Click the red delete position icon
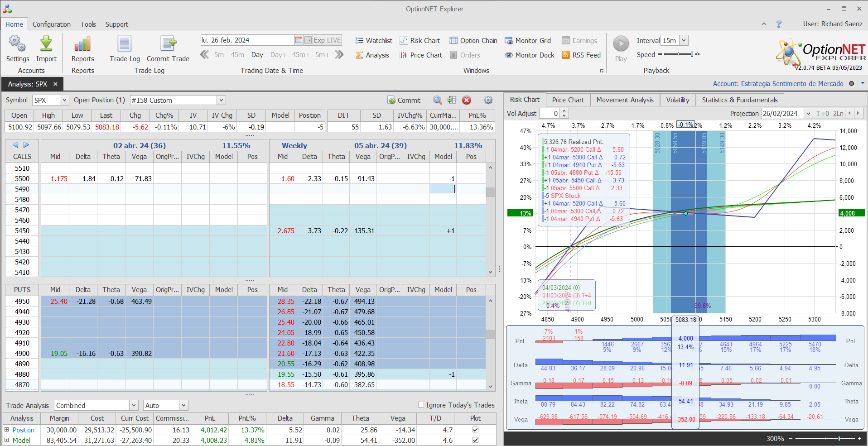868x446 pixels. coord(467,101)
